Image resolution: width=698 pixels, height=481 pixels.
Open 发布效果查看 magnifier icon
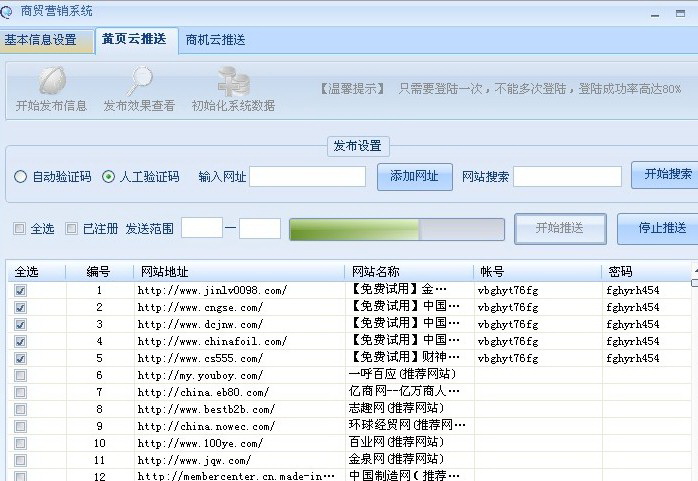[139, 81]
